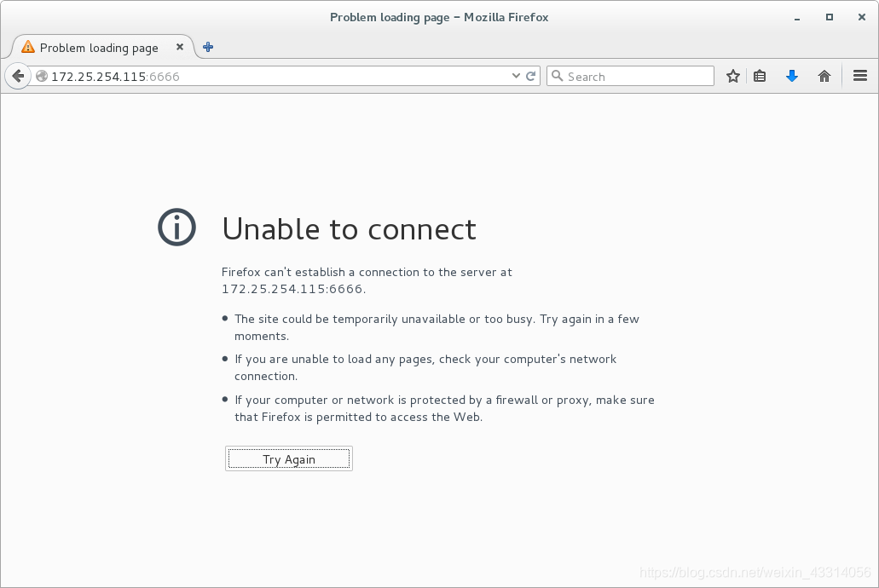Close the Problem loading page tab
Screen dimensions: 879x588
tap(179, 47)
